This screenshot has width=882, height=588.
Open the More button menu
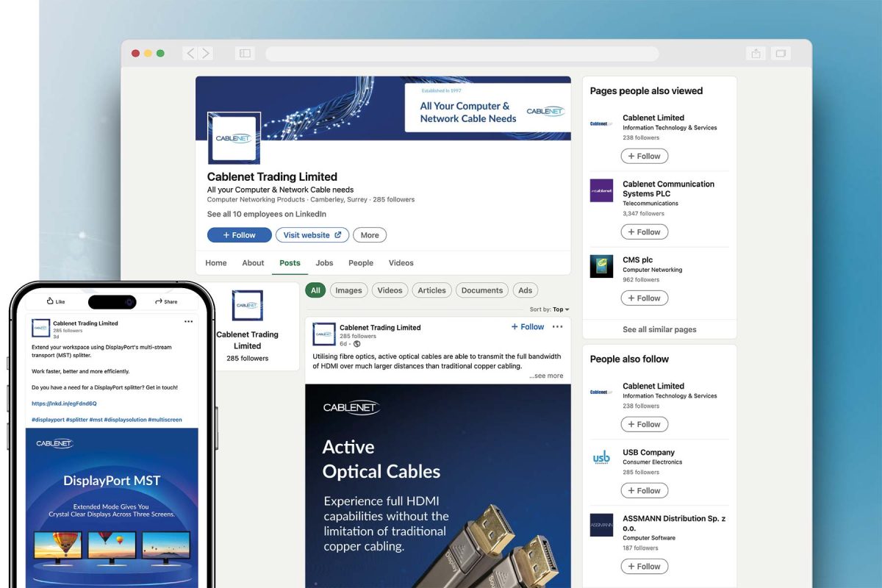(370, 235)
